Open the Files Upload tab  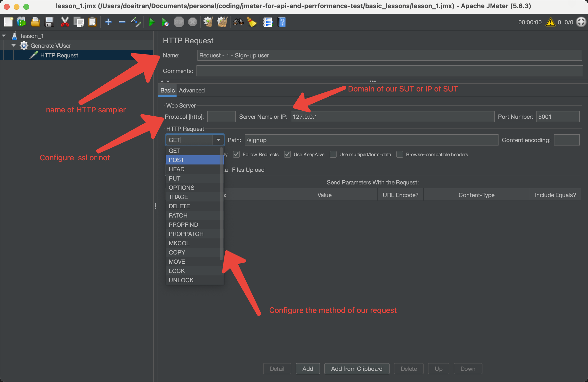pyautogui.click(x=248, y=170)
